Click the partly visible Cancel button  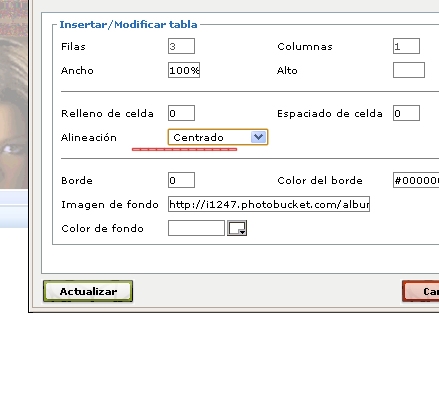(x=421, y=291)
